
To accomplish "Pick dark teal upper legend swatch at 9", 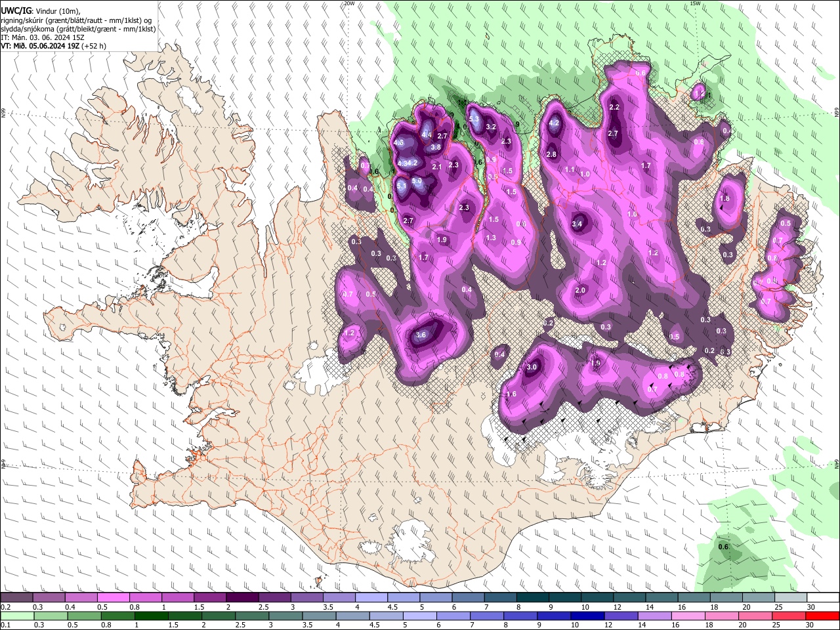I will 564,597.
